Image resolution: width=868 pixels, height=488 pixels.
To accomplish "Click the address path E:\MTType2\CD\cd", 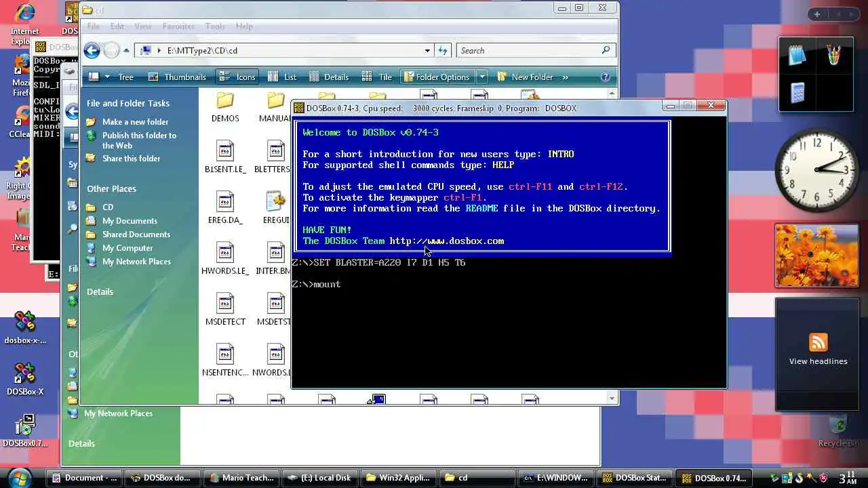I will (202, 50).
